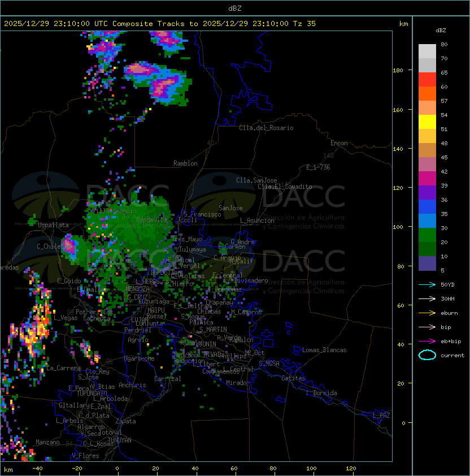470x476 pixels.
Task: Click the 'TUNUYAN' map label
Action: coord(120,440)
